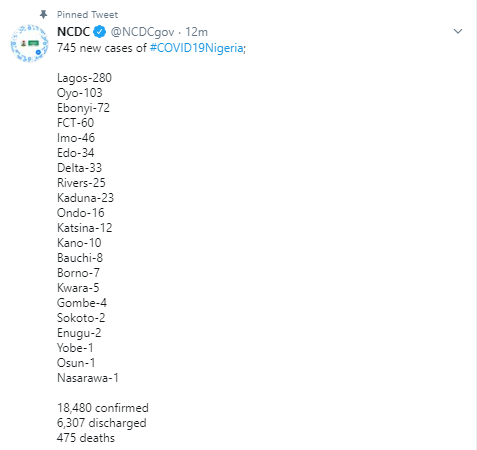Click the Gombe-4 line

[x=82, y=303]
